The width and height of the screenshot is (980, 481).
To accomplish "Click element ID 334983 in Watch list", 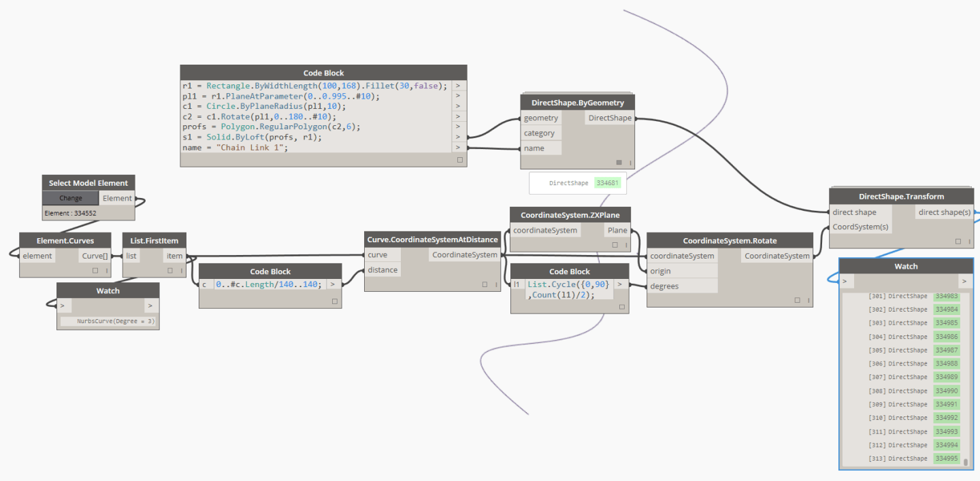I will click(x=946, y=296).
